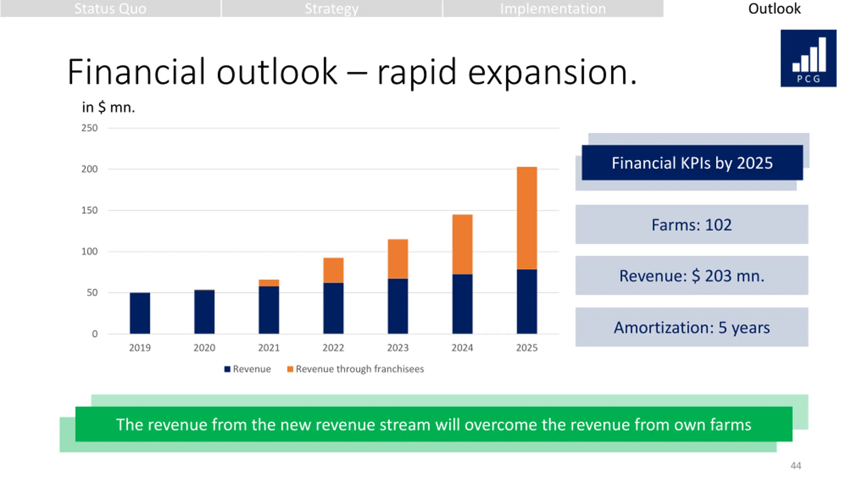The width and height of the screenshot is (868, 488).
Task: Click the orange segment of 2023 bar
Action: (398, 259)
